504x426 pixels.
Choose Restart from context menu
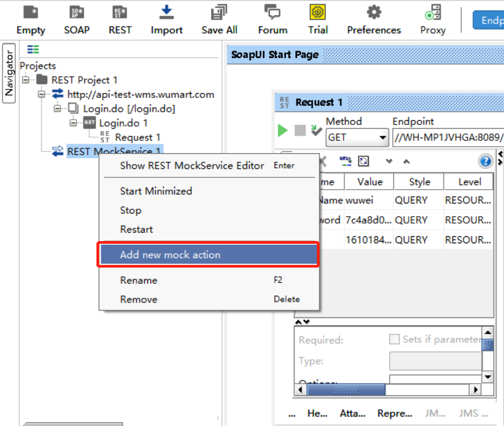click(x=209, y=229)
